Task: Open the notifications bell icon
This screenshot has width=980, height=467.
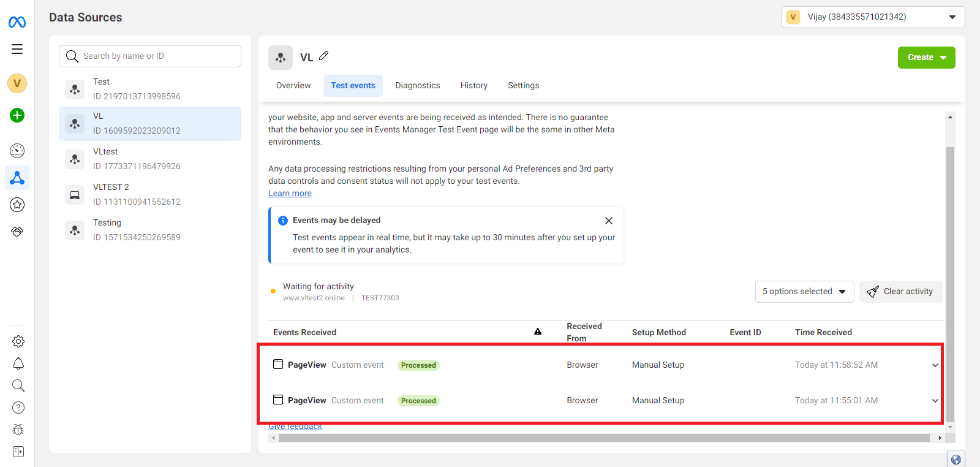Action: point(18,363)
